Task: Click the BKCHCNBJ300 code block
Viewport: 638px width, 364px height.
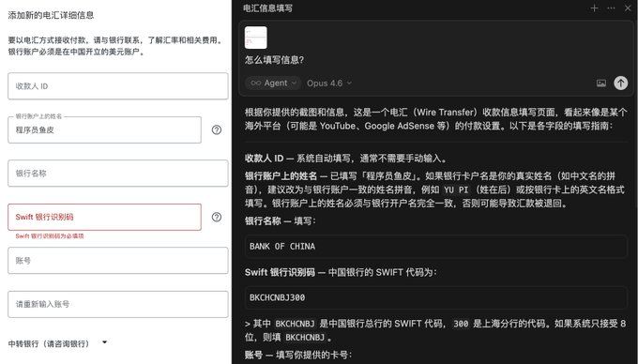Action: [435, 297]
